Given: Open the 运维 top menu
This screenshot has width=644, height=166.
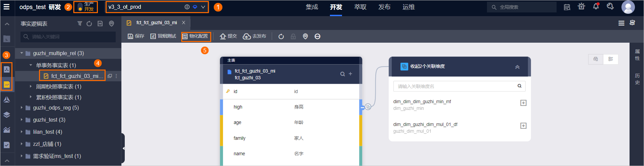Looking at the screenshot, I should coord(409,7).
